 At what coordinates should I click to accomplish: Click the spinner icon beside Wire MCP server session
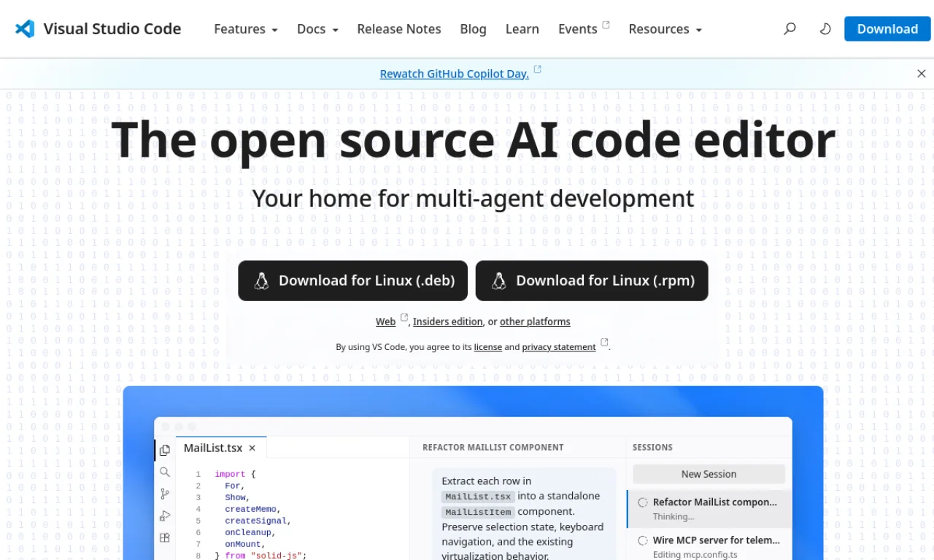[643, 540]
